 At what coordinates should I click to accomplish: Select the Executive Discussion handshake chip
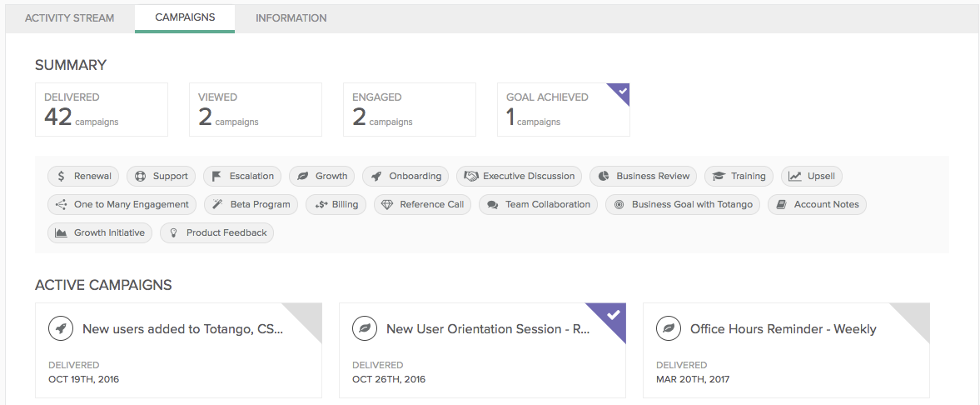tap(519, 176)
